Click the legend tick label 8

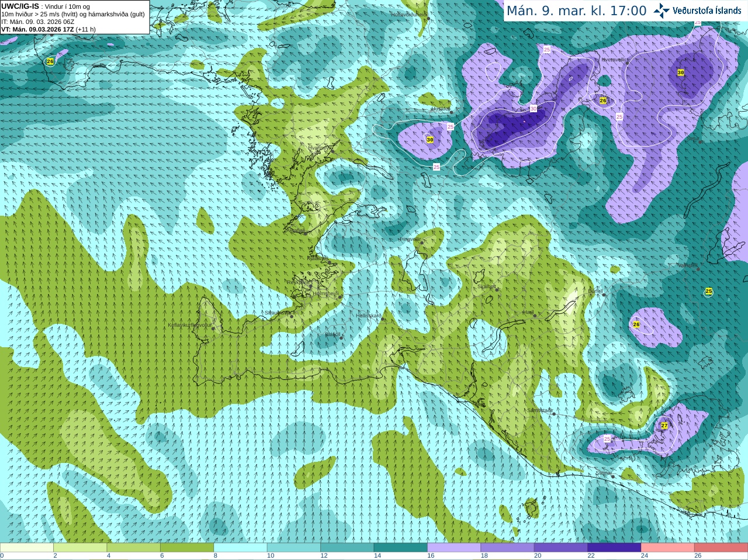point(216,556)
